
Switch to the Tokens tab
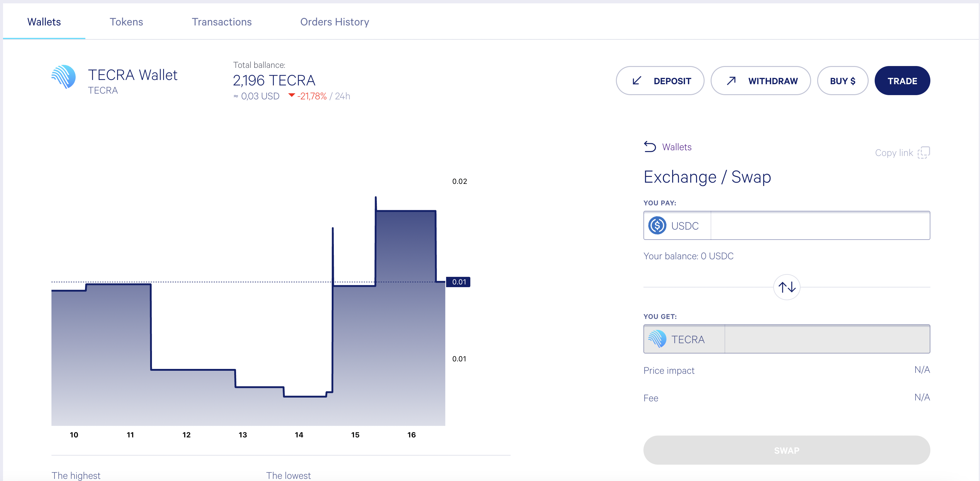click(x=126, y=22)
